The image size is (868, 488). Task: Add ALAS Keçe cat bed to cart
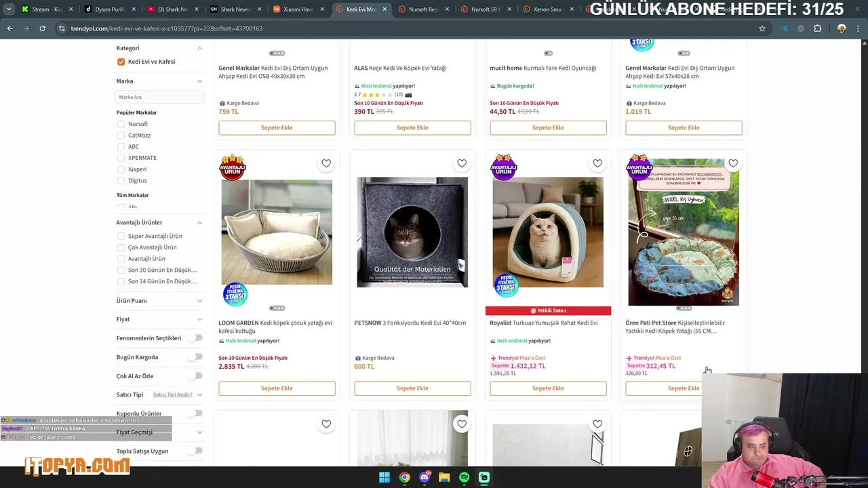412,127
